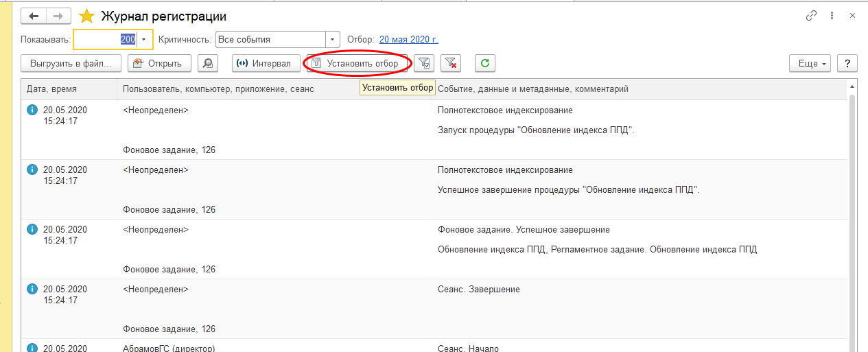This screenshot has width=868, height=352.
Task: Open the Еще dropdown menu
Action: point(810,63)
